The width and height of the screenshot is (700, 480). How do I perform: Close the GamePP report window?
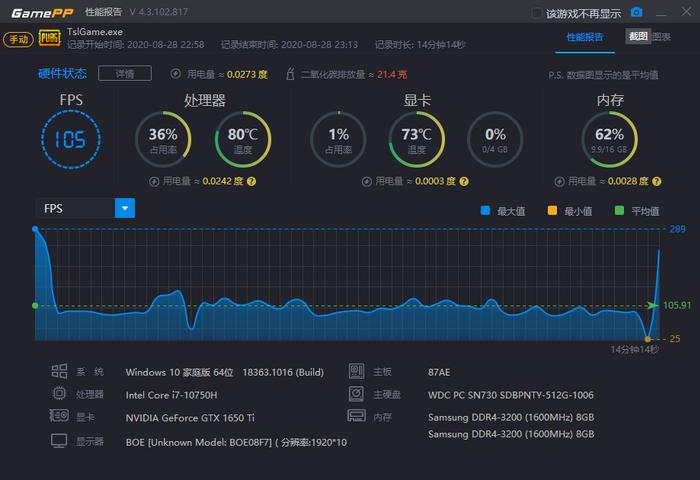pyautogui.click(x=687, y=12)
